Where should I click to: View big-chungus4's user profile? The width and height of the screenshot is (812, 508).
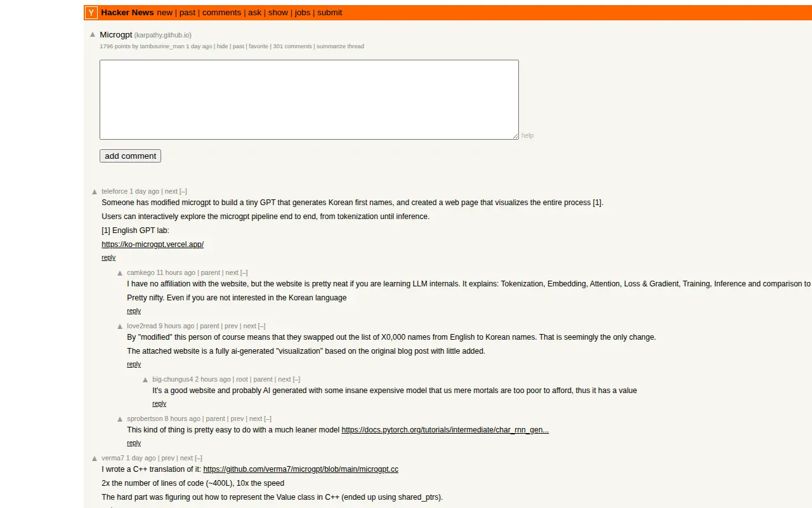[173, 379]
